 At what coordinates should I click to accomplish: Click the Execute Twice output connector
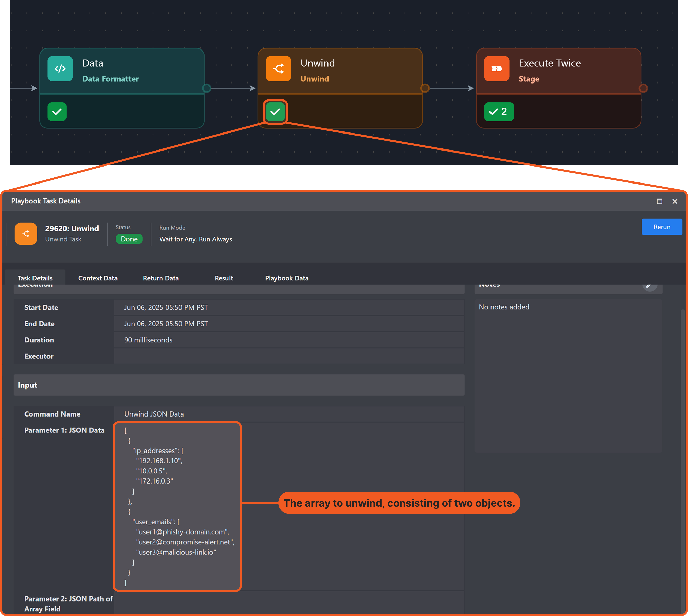click(643, 88)
